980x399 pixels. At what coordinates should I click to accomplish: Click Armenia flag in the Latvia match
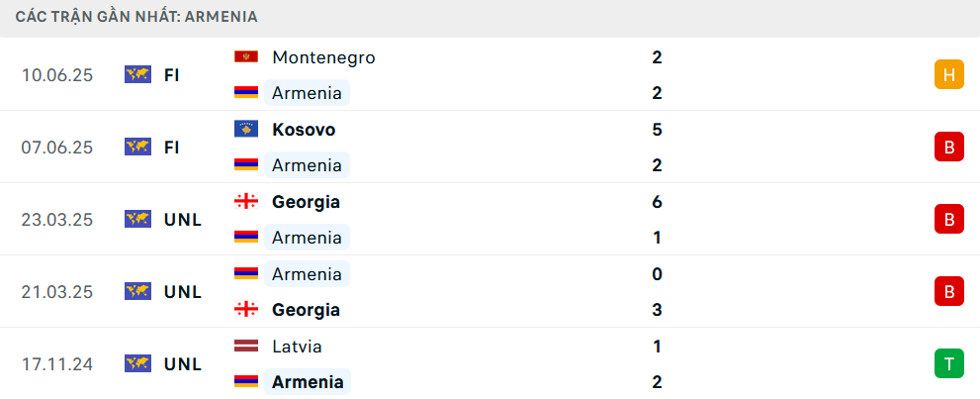click(x=245, y=382)
